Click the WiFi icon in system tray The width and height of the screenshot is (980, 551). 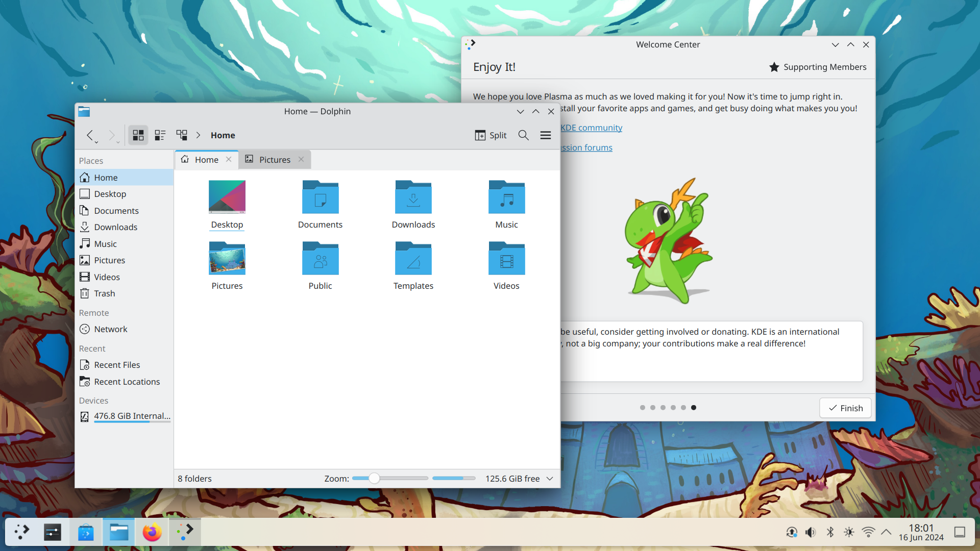(x=868, y=532)
